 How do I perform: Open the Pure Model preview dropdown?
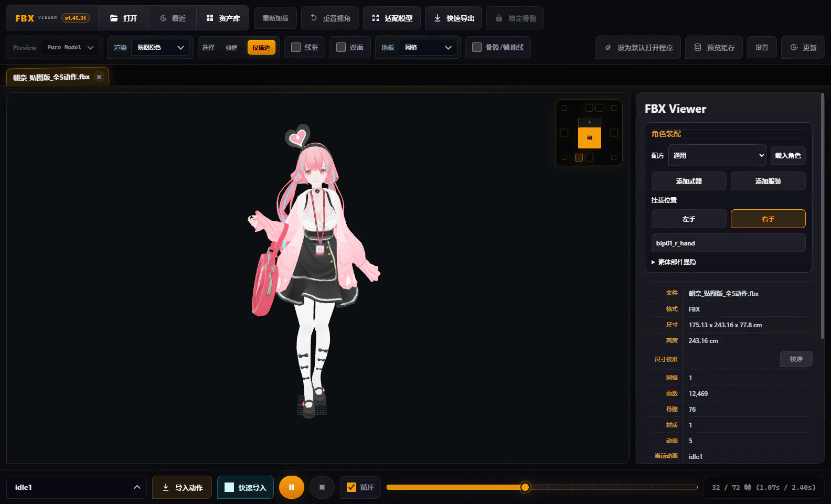(70, 47)
